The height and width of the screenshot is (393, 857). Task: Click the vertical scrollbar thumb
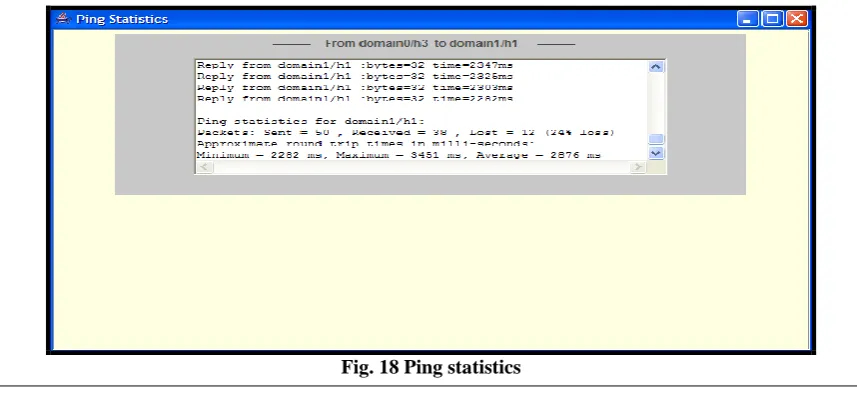656,139
